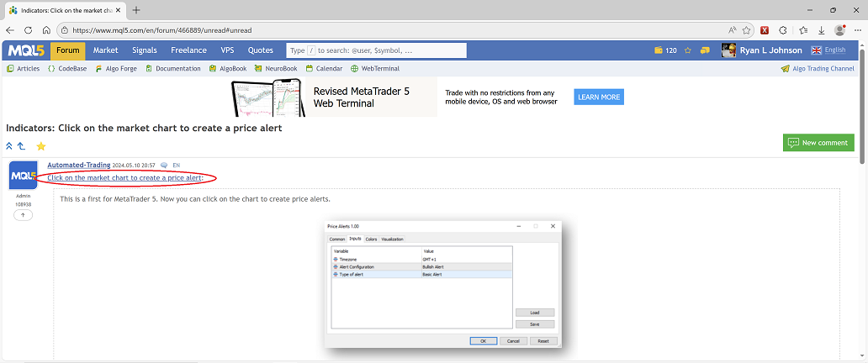This screenshot has width=868, height=363.
Task: Open the browser extensions icon
Action: click(x=783, y=30)
